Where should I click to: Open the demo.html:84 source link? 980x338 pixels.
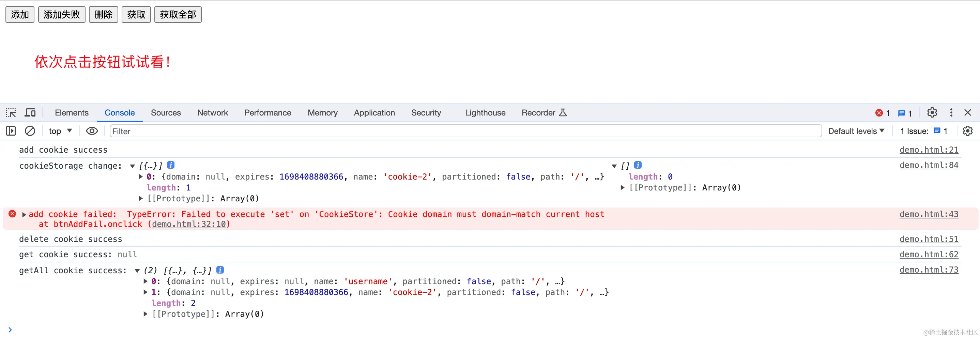pos(929,165)
